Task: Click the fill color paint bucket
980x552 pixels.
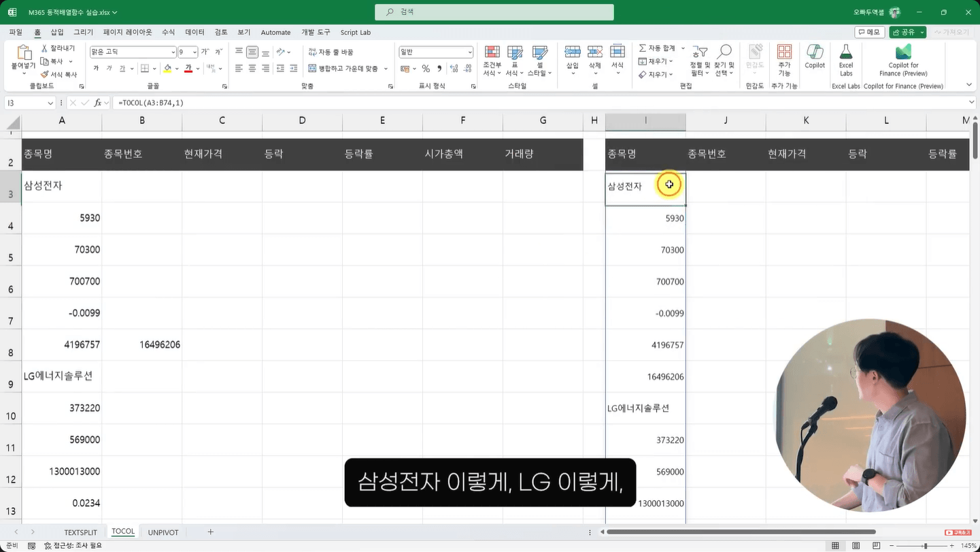Action: pyautogui.click(x=167, y=68)
